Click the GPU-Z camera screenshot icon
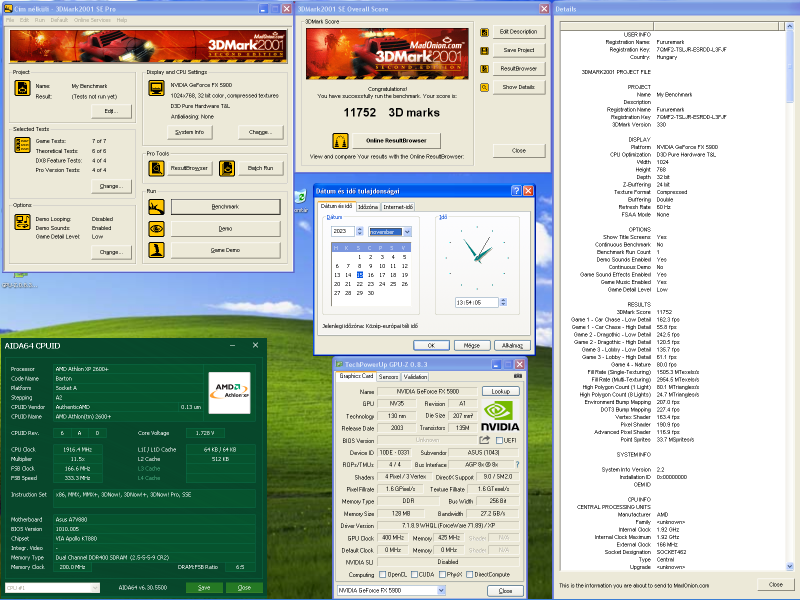The width and height of the screenshot is (800, 600). (x=518, y=376)
